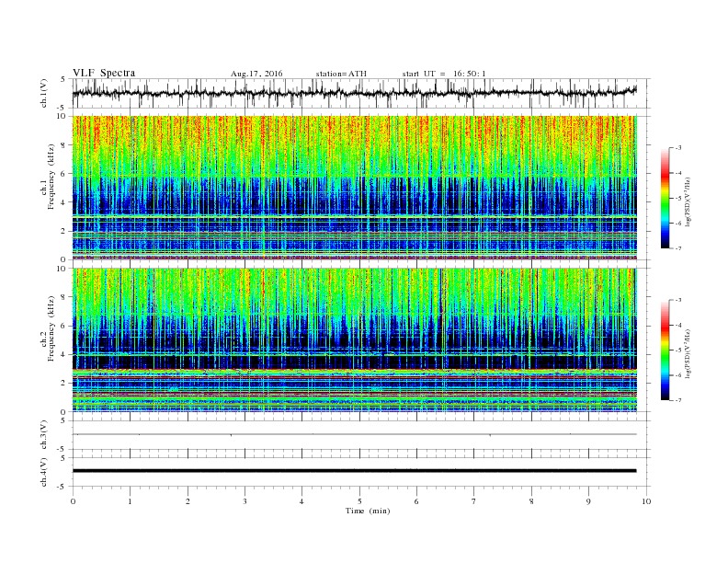
Task: Click time axis tick label "9"
Action: coord(588,501)
